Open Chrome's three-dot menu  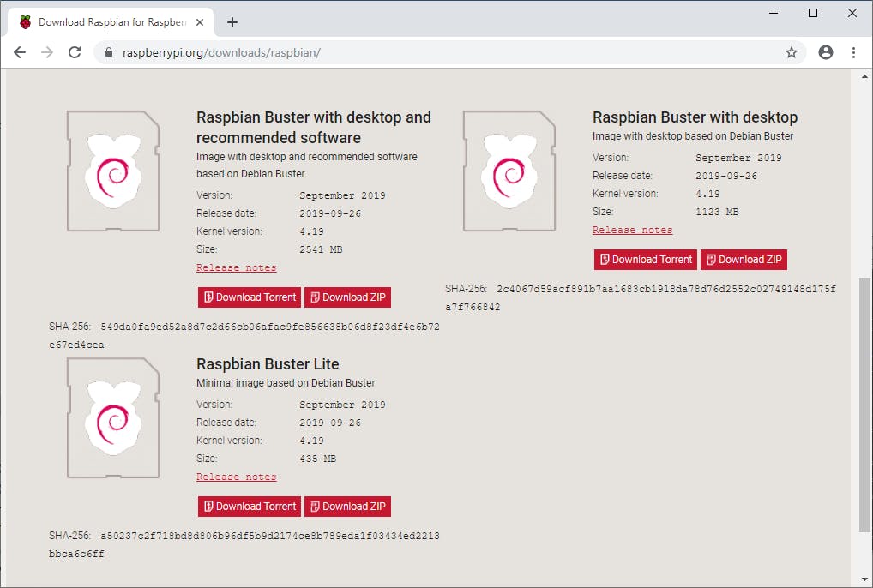pyautogui.click(x=853, y=52)
